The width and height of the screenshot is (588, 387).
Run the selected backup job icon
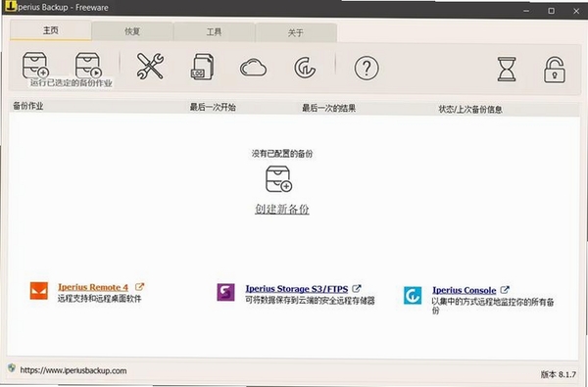(88, 66)
